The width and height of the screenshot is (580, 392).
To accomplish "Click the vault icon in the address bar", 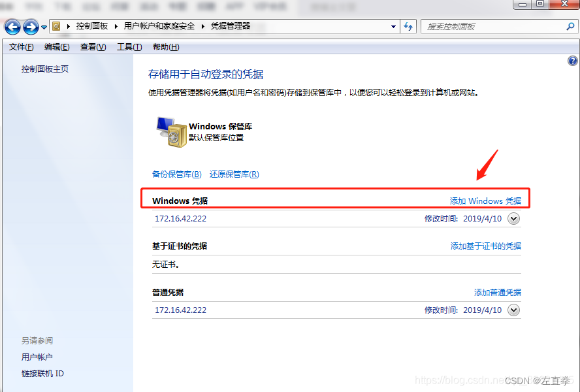I will pyautogui.click(x=56, y=26).
